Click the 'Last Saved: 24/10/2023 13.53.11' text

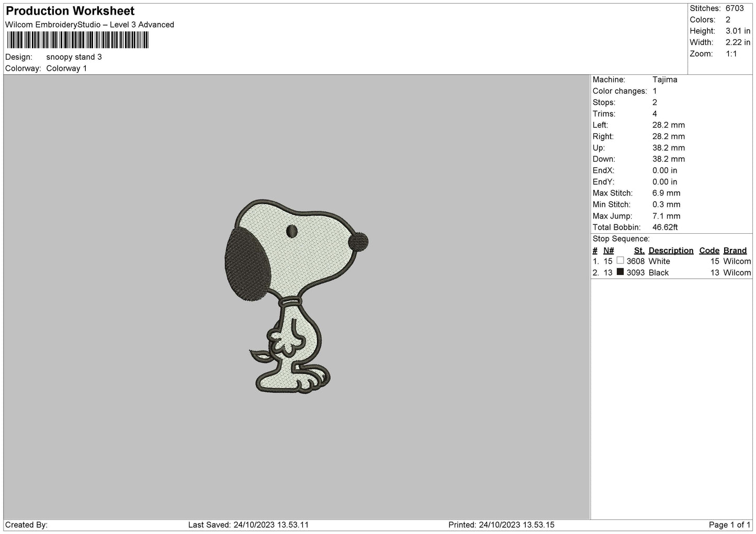(249, 525)
